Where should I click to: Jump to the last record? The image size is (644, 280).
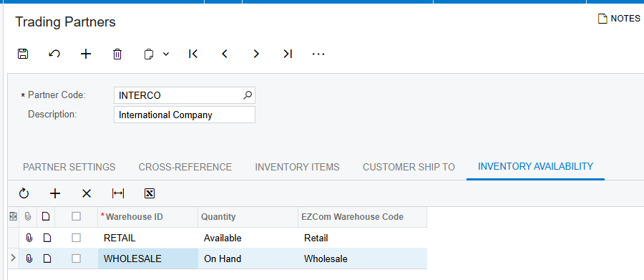tap(288, 54)
